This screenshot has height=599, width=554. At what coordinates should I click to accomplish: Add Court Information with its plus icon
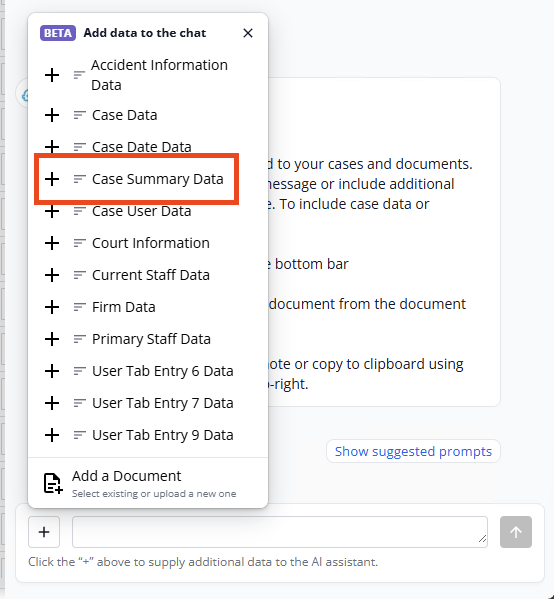pos(52,243)
